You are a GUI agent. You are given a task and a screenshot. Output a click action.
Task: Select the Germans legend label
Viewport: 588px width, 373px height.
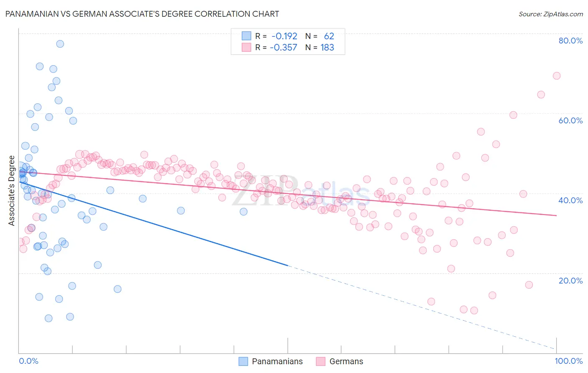[346, 361]
